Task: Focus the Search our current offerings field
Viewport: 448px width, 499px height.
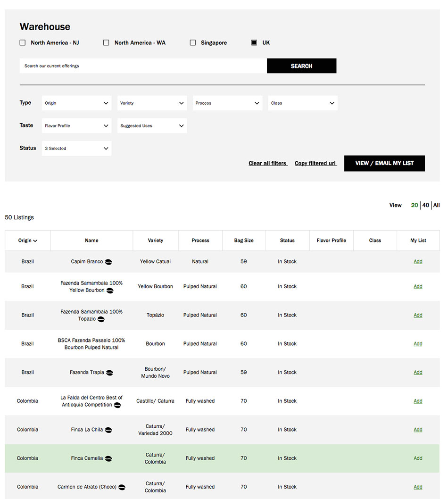Action: tap(143, 66)
